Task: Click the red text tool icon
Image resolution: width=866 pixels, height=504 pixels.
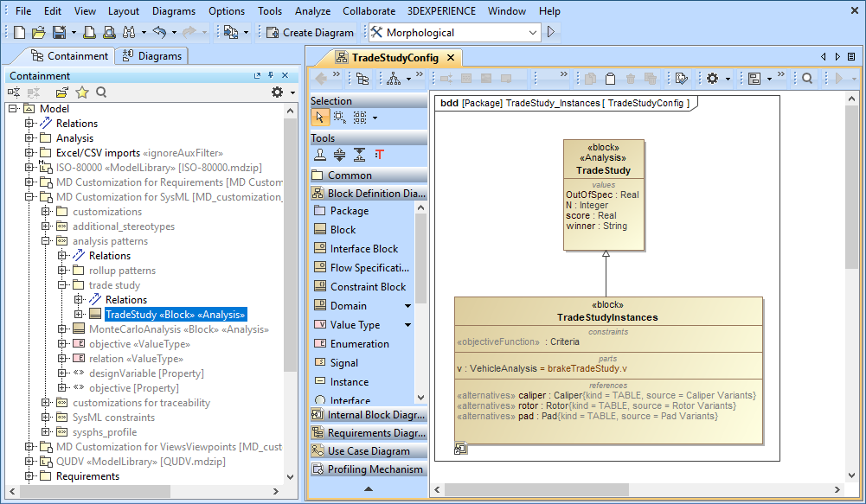Action: (x=380, y=155)
